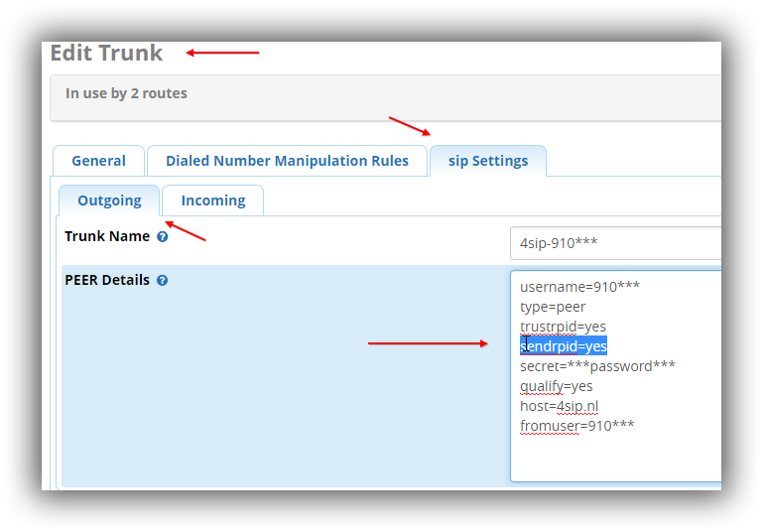Place cursor on host=4sip.nl line
The height and width of the screenshot is (532, 763).
pyautogui.click(x=559, y=406)
